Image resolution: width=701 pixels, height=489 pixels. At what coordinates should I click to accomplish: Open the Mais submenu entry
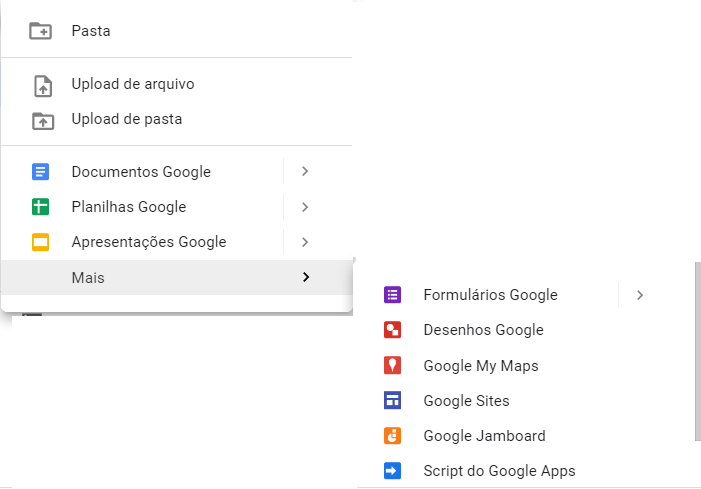pos(177,278)
